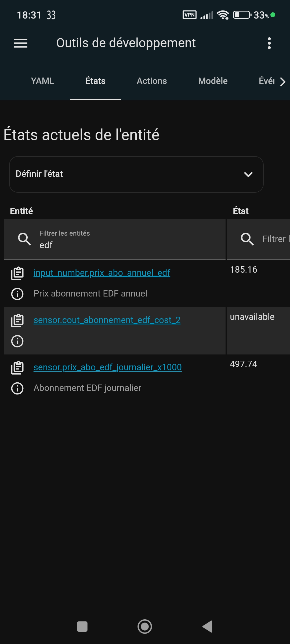
Task: Show info for Prix abonnement EDF annuel
Action: (17, 294)
